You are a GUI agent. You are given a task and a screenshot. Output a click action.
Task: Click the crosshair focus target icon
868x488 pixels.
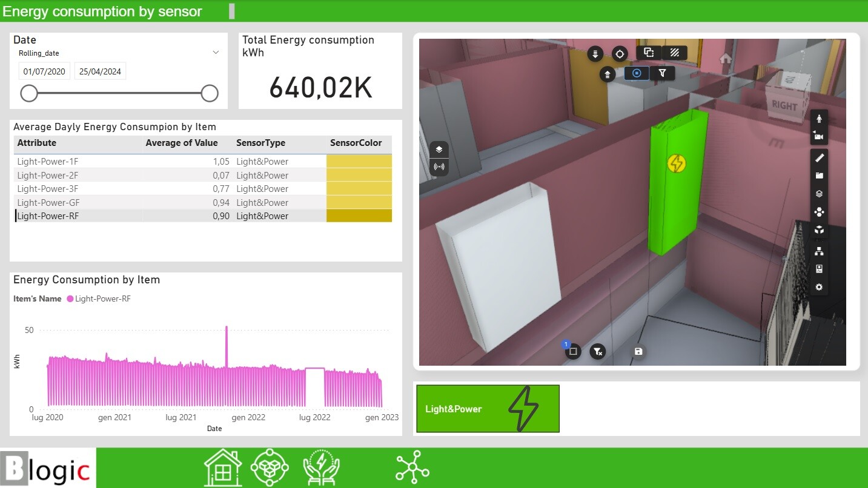[x=619, y=54]
